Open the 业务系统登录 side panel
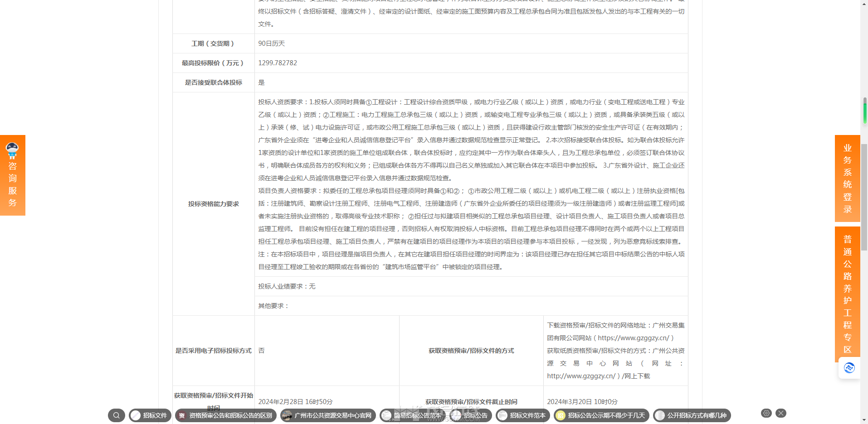The height and width of the screenshot is (424, 868). 847,178
